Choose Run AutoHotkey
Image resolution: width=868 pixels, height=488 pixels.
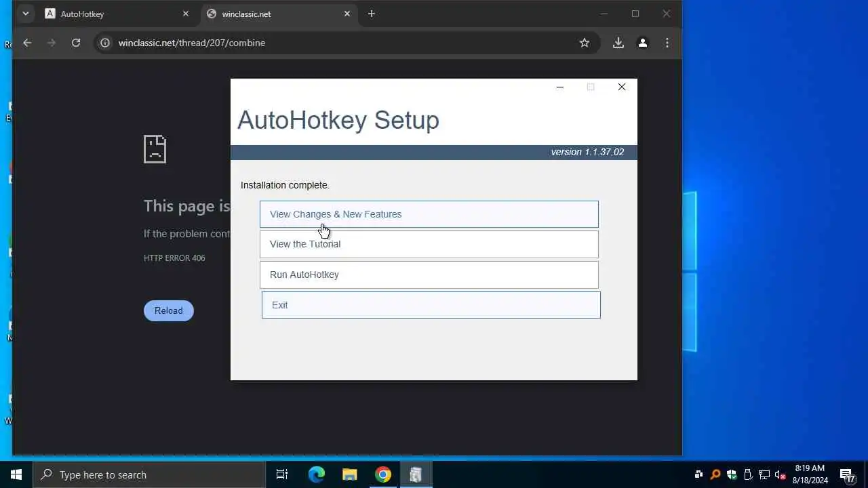tap(429, 274)
